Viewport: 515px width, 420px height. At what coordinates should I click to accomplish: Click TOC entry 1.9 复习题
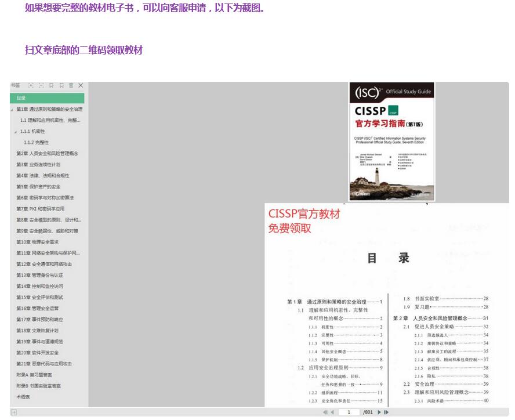pyautogui.click(x=446, y=307)
